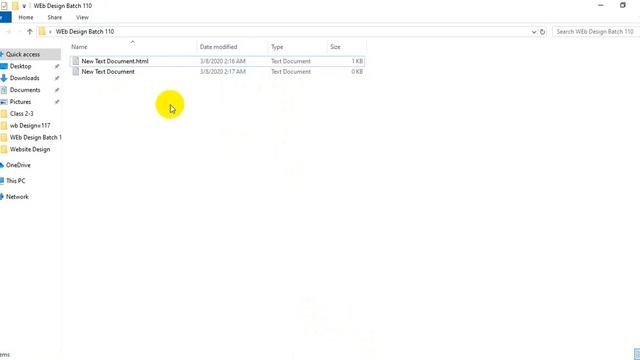Open the blue File menu tab
This screenshot has height=360, width=640.
(5, 18)
